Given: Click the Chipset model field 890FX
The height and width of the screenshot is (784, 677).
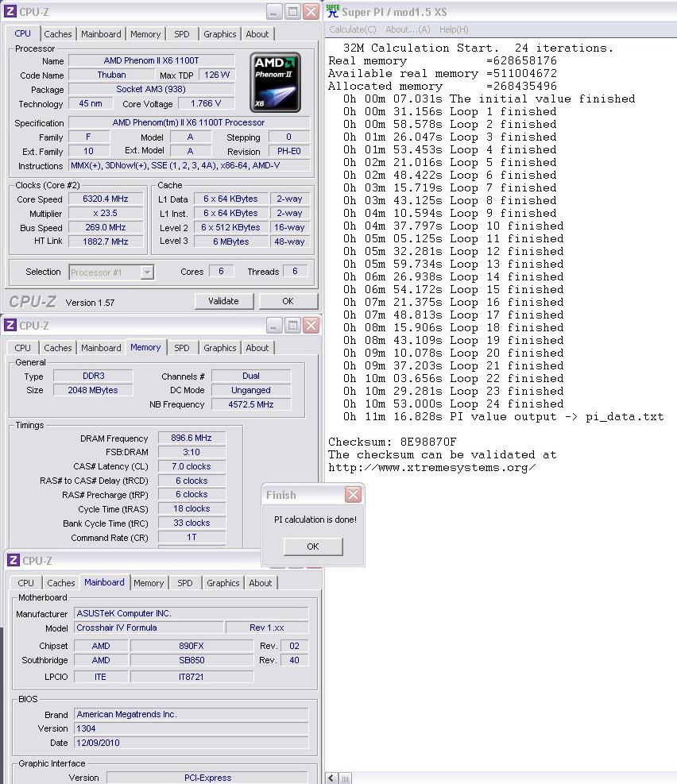Looking at the screenshot, I should point(191,646).
